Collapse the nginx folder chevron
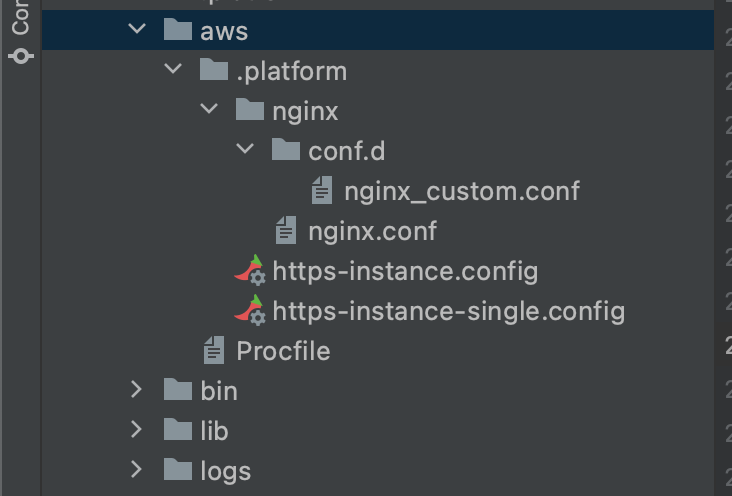The width and height of the screenshot is (732, 496). [x=209, y=111]
